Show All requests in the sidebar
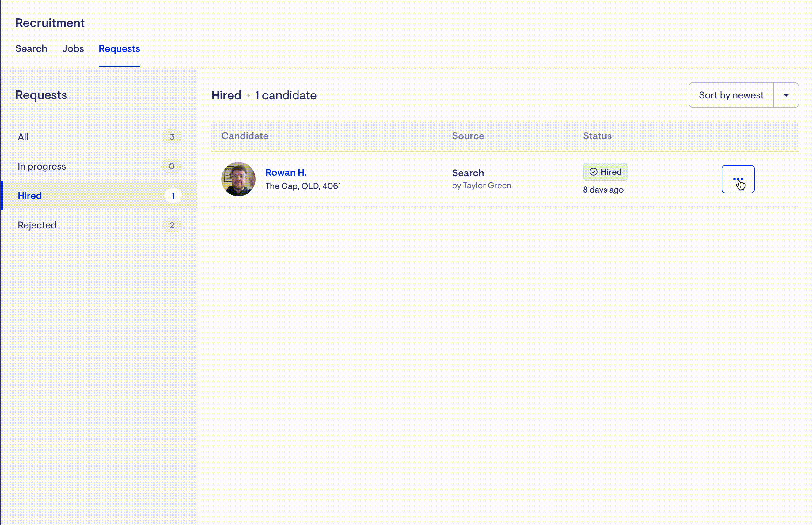 23,137
